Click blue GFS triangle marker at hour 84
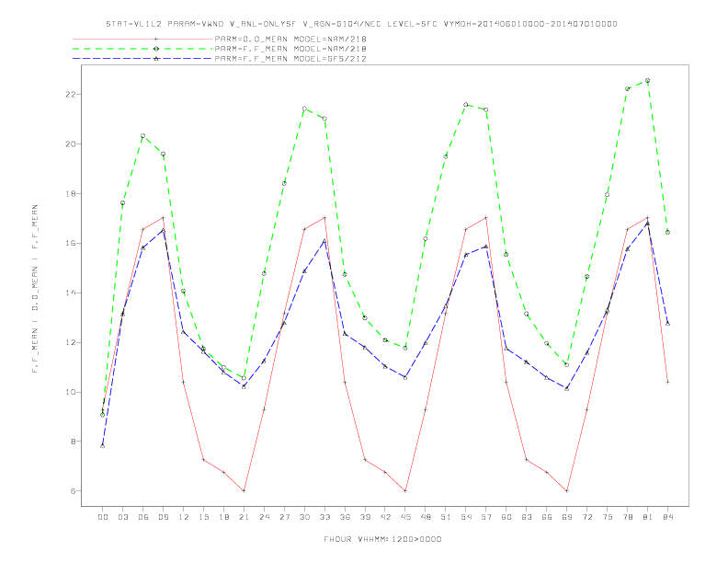 pos(667,323)
